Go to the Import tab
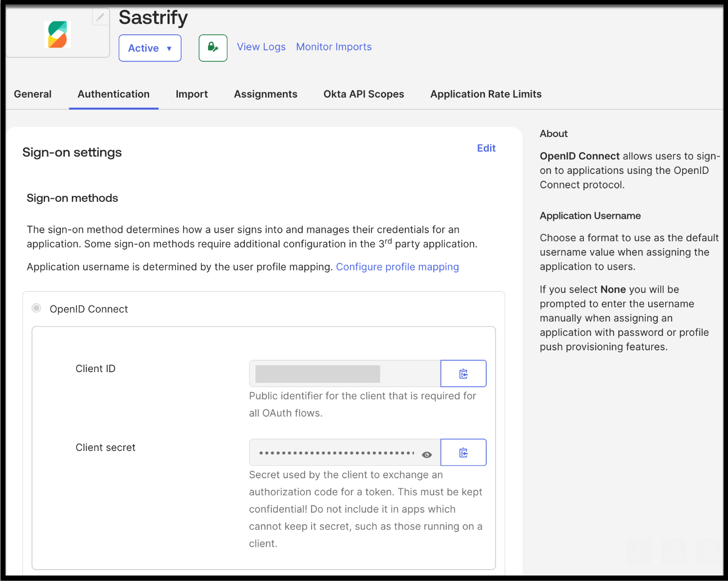 192,94
